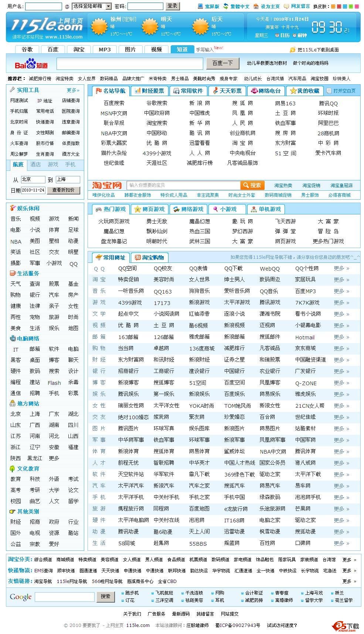Open the 淘宝购物 tab

coord(149,258)
